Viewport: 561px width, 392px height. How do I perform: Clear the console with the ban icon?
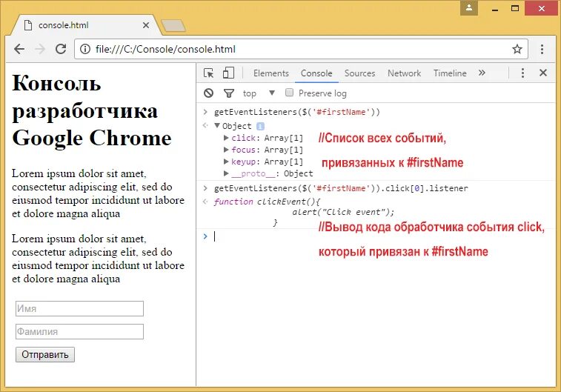[208, 93]
